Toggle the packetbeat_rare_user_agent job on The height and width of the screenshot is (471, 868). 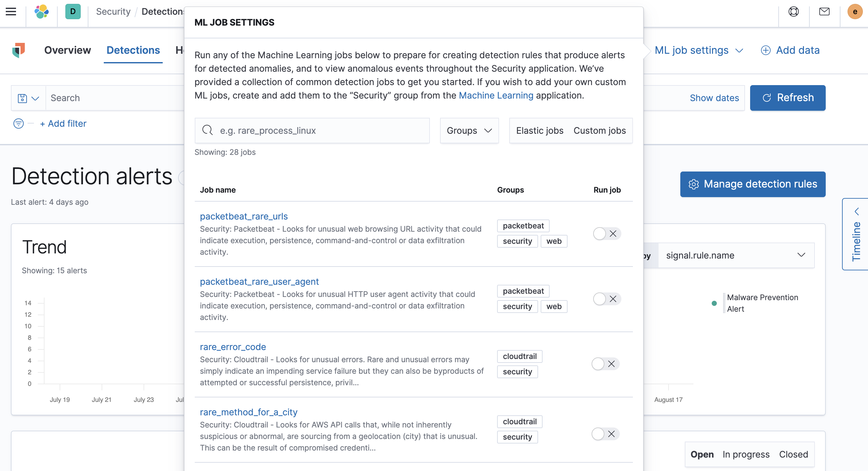click(x=607, y=299)
